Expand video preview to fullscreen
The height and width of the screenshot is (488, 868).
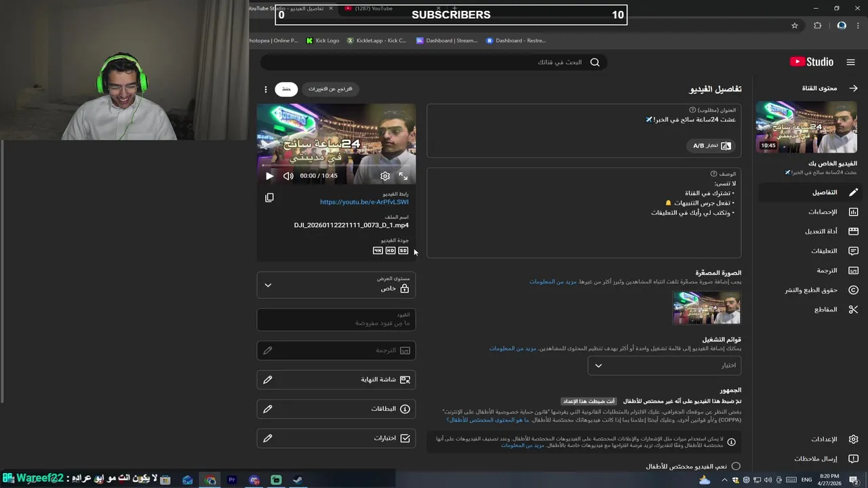pyautogui.click(x=403, y=176)
